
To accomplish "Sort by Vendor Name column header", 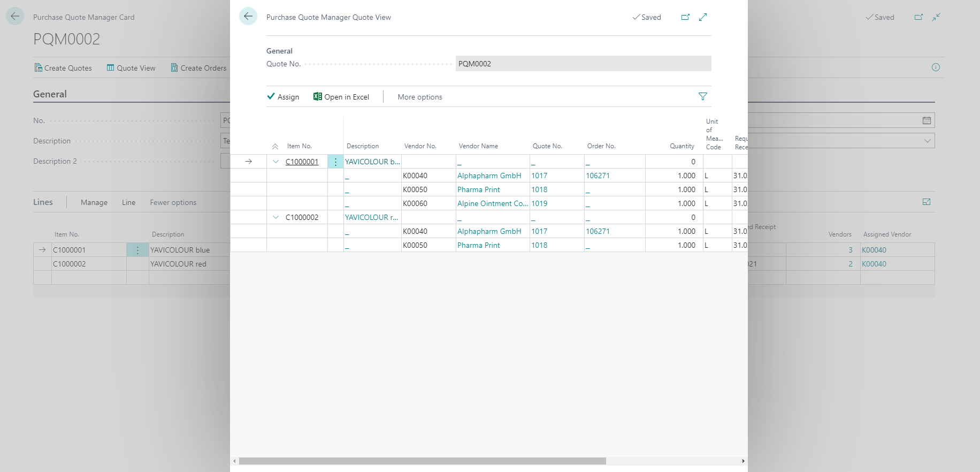I will 478,146.
